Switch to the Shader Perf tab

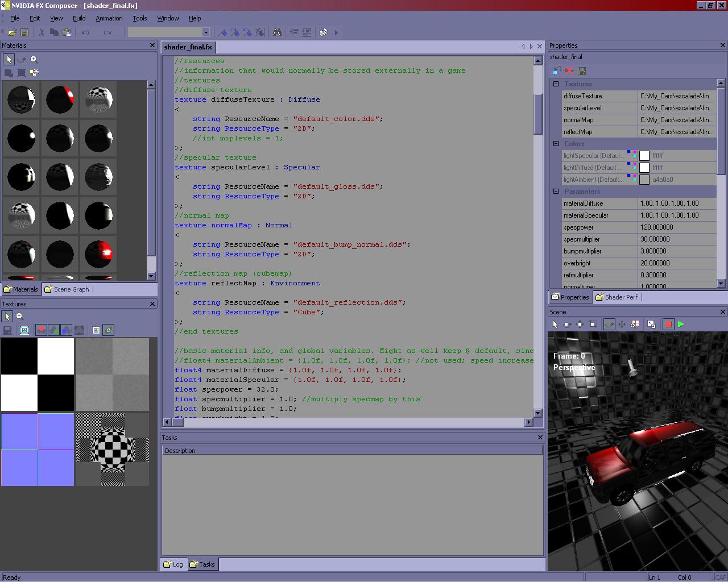pyautogui.click(x=617, y=297)
